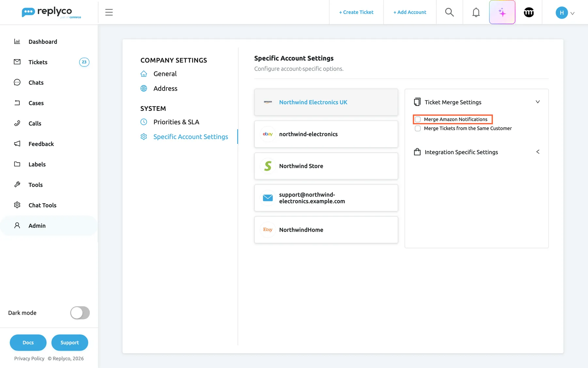
Task: Click the Tickets 23 count badge
Action: [x=84, y=62]
